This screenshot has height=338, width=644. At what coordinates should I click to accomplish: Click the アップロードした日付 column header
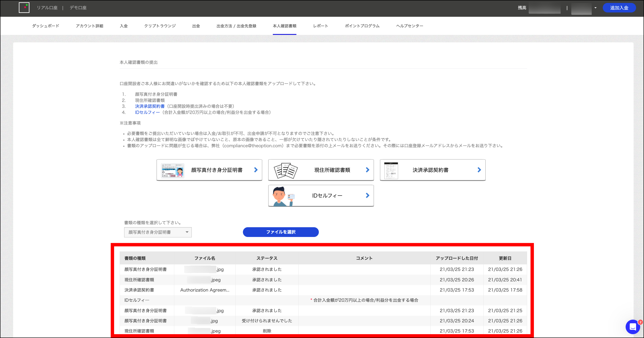click(457, 258)
